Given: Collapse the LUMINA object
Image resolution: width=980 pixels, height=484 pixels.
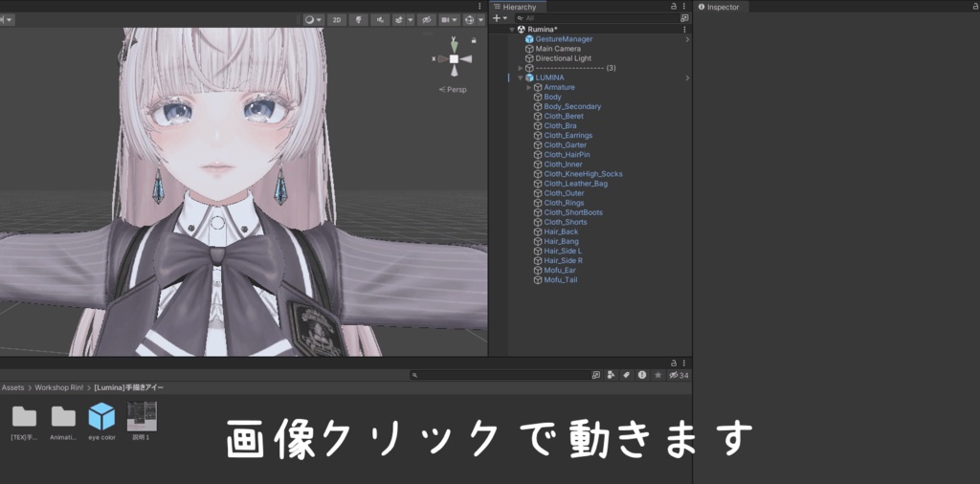Looking at the screenshot, I should tap(521, 77).
